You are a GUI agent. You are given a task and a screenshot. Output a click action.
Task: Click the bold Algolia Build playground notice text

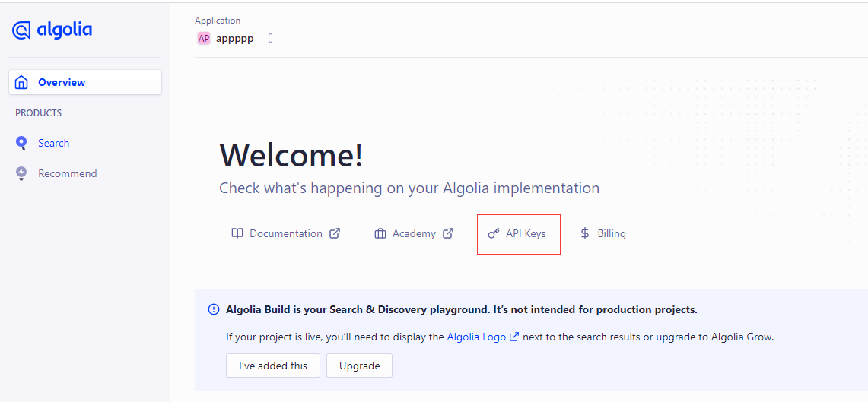pyautogui.click(x=462, y=309)
